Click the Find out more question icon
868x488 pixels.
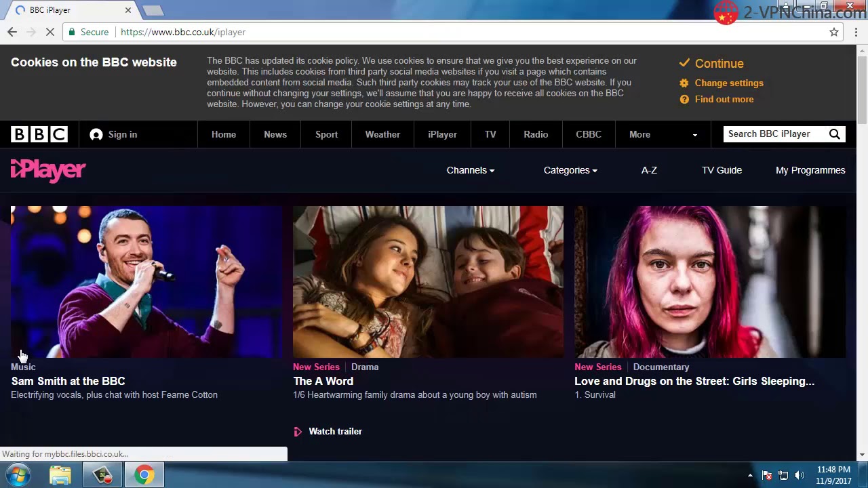tap(684, 99)
